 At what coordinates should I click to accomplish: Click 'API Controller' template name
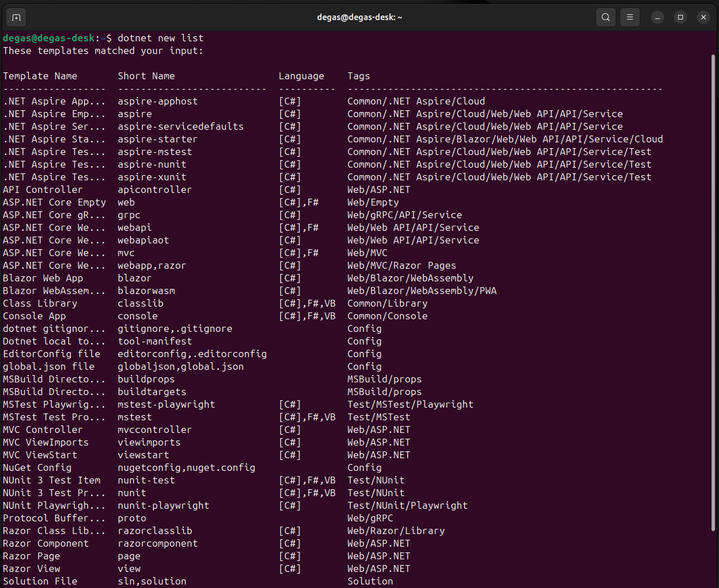(x=43, y=189)
